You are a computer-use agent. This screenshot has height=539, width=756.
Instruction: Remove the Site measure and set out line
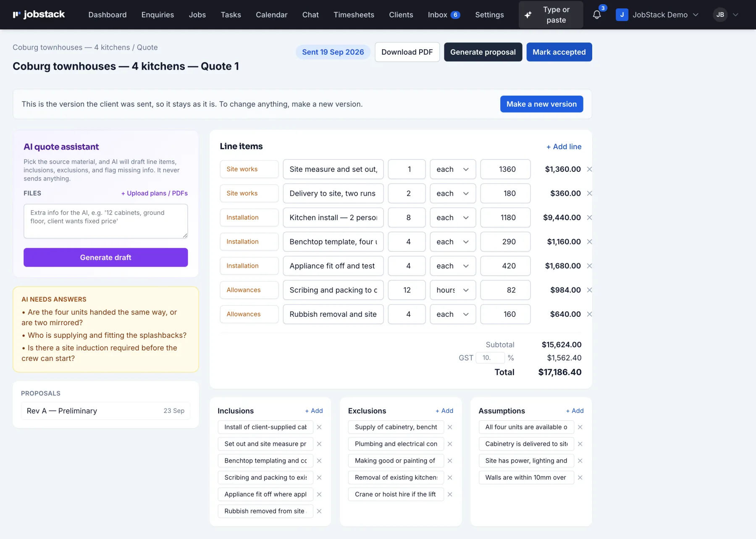click(x=589, y=169)
